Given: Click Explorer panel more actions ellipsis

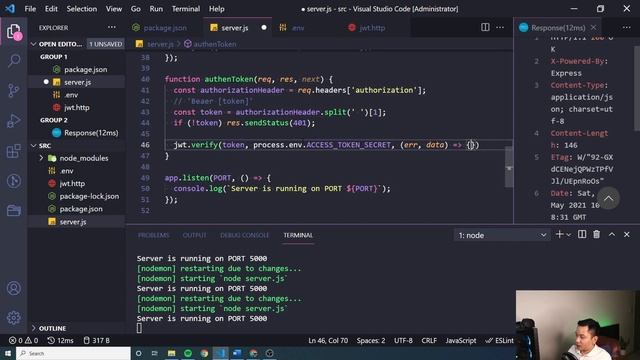Looking at the screenshot, I should [x=111, y=27].
